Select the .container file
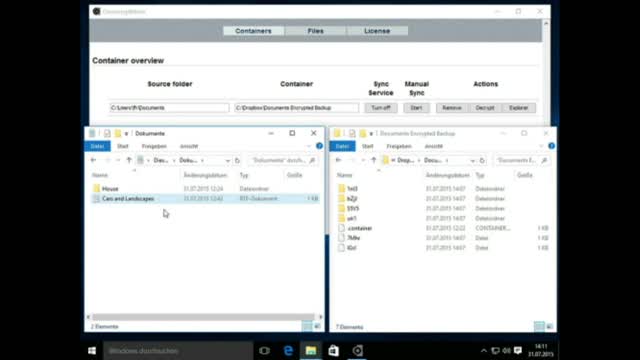Viewport: 640px width, 360px height. click(360, 228)
